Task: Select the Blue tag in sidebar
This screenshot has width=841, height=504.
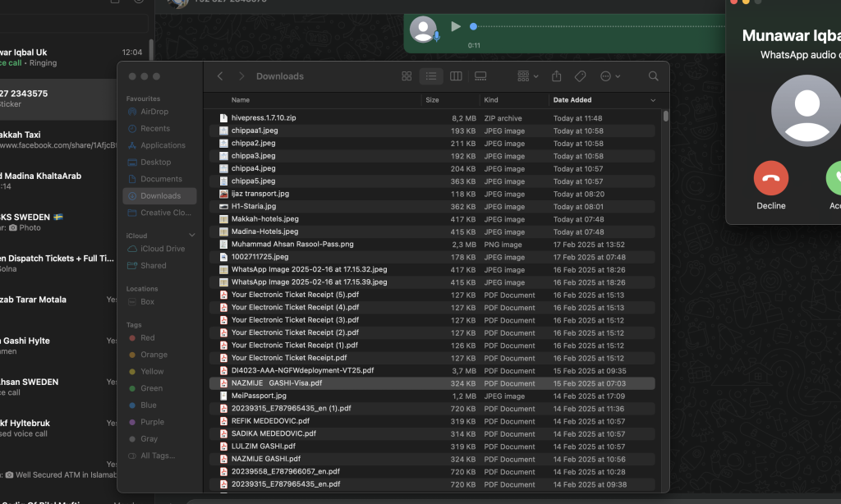Action: 148,405
